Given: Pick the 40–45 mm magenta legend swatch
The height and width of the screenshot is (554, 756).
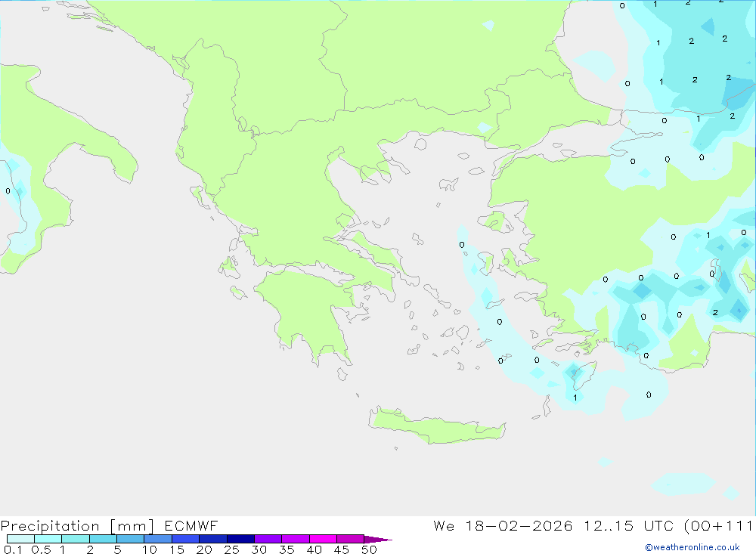Looking at the screenshot, I should (x=323, y=539).
